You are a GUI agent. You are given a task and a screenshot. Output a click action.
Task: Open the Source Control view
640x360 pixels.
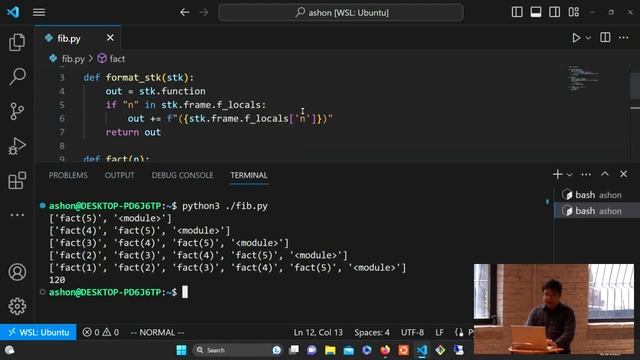coord(17,111)
